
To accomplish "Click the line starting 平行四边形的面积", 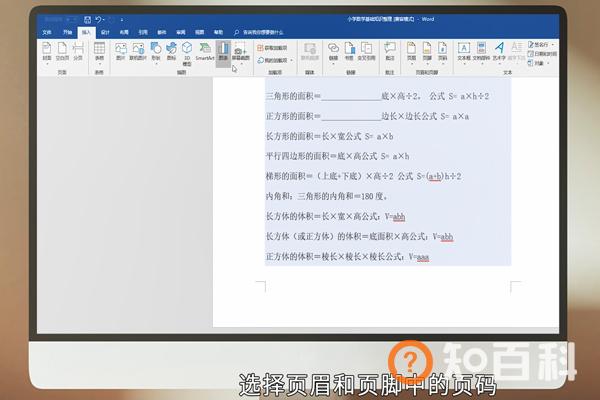I will (338, 156).
